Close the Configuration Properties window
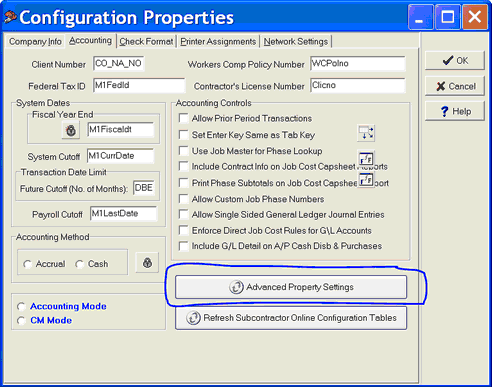Viewport: 492px width, 387px height. coord(475,17)
